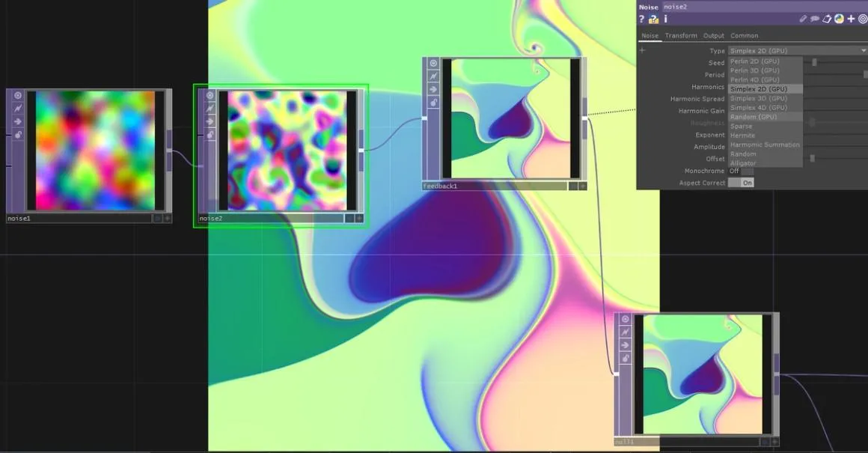The width and height of the screenshot is (868, 453).
Task: Toggle the bypass flag on noise2
Action: click(210, 109)
